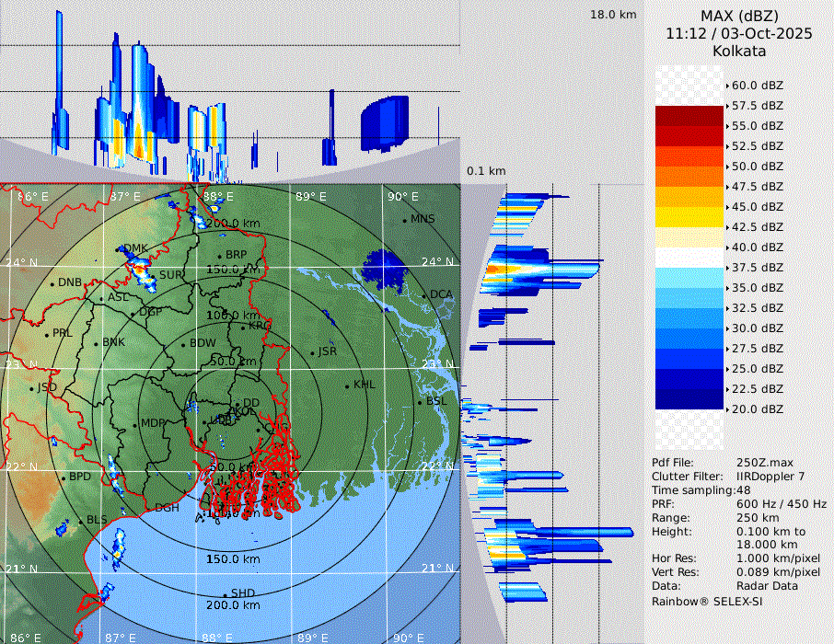Click the Rainbow SELEX-SI footer text
834x644 pixels.
pyautogui.click(x=707, y=601)
